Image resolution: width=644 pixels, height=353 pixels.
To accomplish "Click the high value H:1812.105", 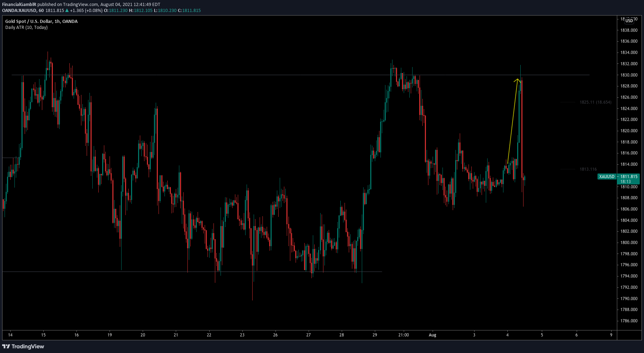I will [141, 11].
